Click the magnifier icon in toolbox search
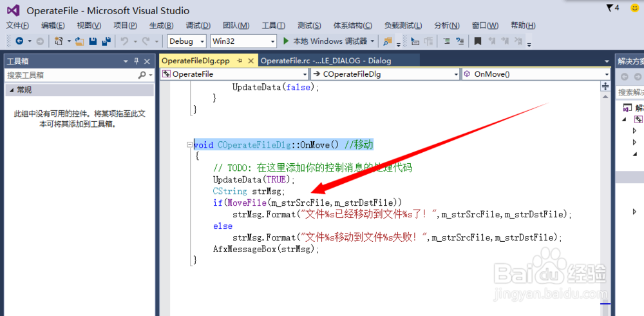The width and height of the screenshot is (644, 316). click(x=142, y=75)
